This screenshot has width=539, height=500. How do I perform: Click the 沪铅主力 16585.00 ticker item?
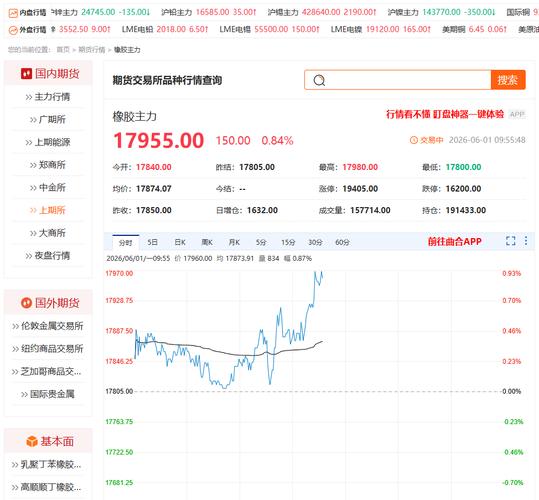209,12
